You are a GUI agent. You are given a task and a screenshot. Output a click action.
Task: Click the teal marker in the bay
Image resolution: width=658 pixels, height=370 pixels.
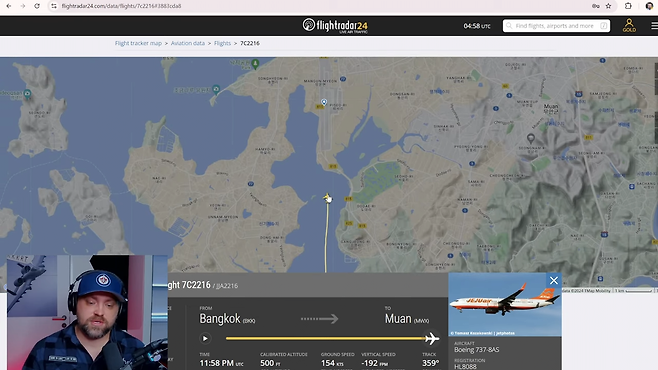pyautogui.click(x=216, y=89)
